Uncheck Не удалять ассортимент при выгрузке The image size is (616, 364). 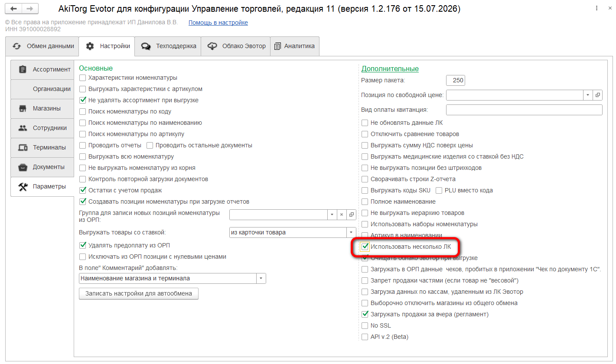(x=83, y=101)
